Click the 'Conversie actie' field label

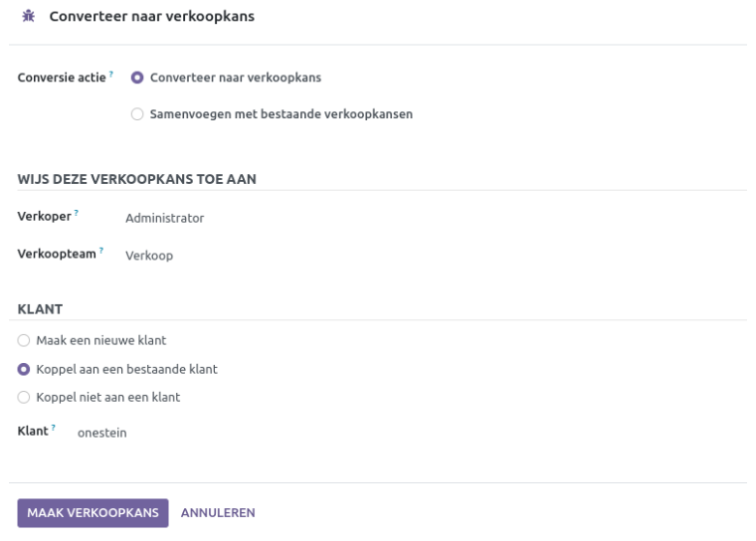pos(62,78)
